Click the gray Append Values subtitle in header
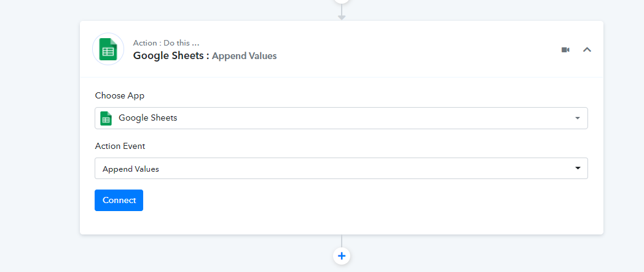Image resolution: width=644 pixels, height=272 pixels. pos(245,56)
